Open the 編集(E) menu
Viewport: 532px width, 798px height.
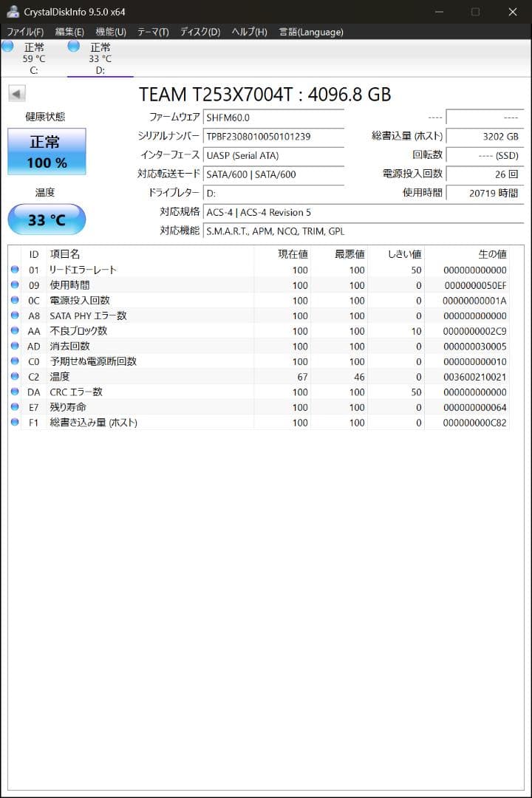coord(69,32)
